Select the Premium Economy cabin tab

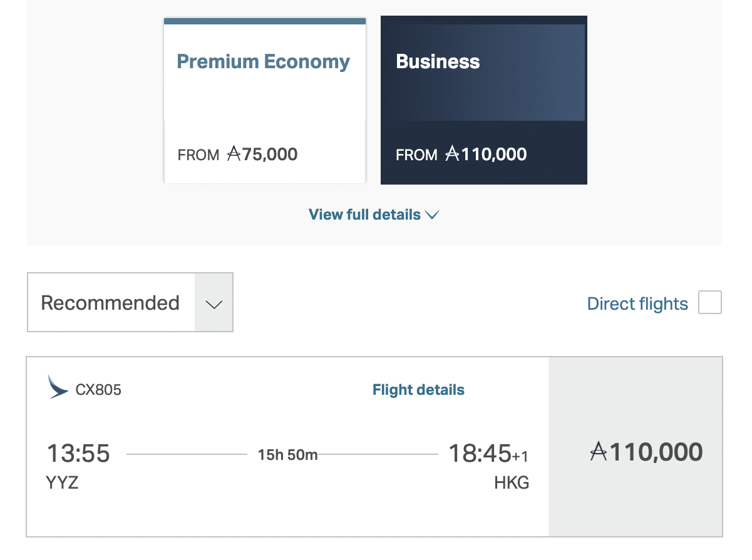click(x=264, y=100)
